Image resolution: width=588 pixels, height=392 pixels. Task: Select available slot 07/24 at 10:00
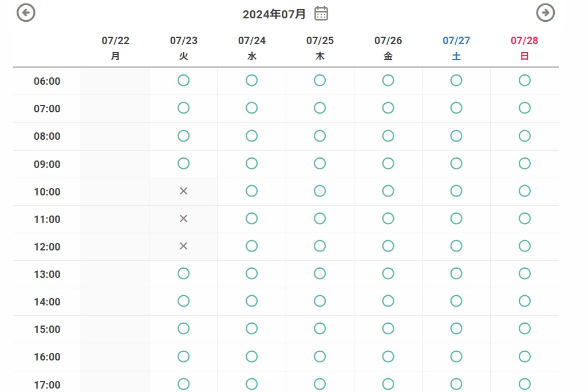click(251, 191)
